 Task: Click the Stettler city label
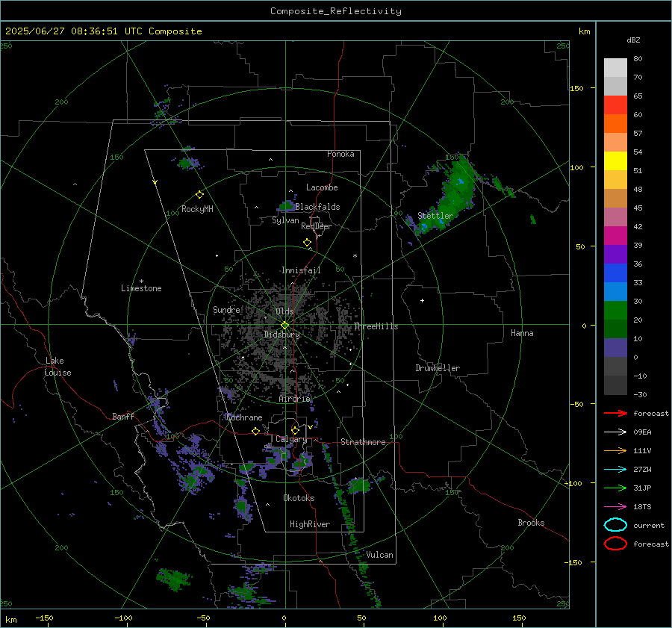(435, 216)
